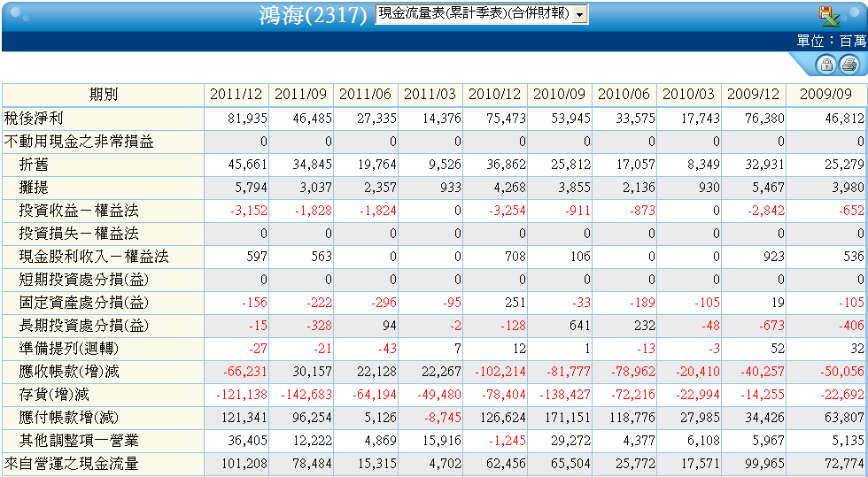
Task: Click the 2010/06 column header
Action: point(624,95)
